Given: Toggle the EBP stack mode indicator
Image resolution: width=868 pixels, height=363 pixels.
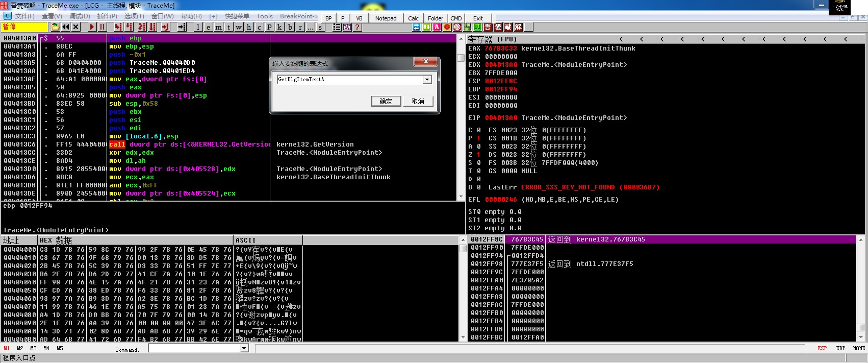Looking at the screenshot, I should coord(840,348).
